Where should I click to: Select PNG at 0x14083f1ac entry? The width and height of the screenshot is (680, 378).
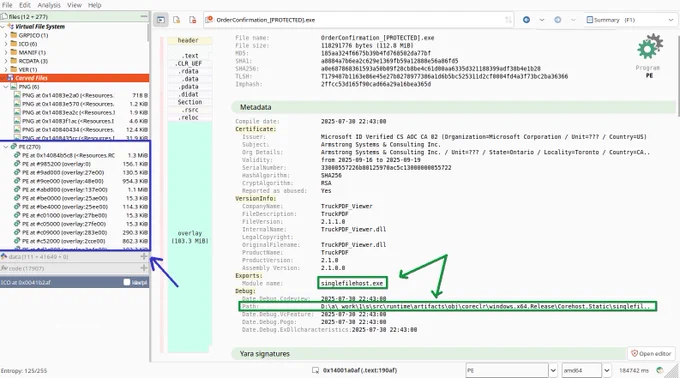(x=80, y=121)
